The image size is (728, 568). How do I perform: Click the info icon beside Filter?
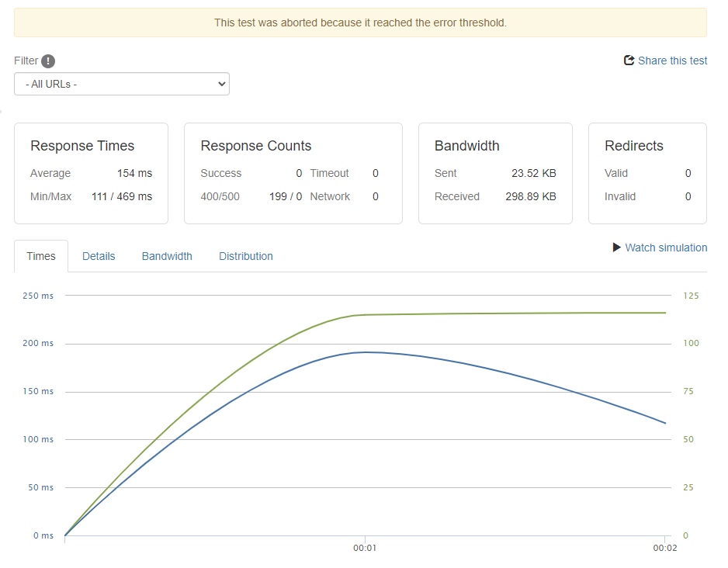48,61
